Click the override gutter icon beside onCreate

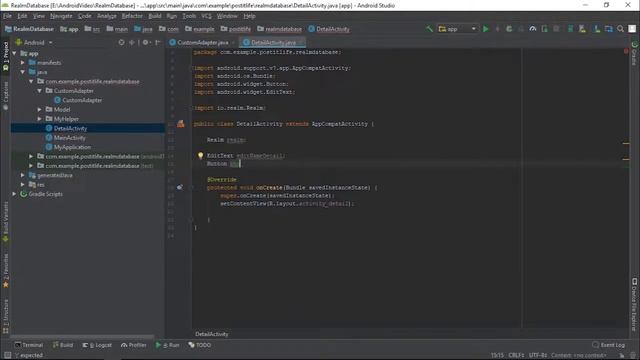tap(180, 187)
